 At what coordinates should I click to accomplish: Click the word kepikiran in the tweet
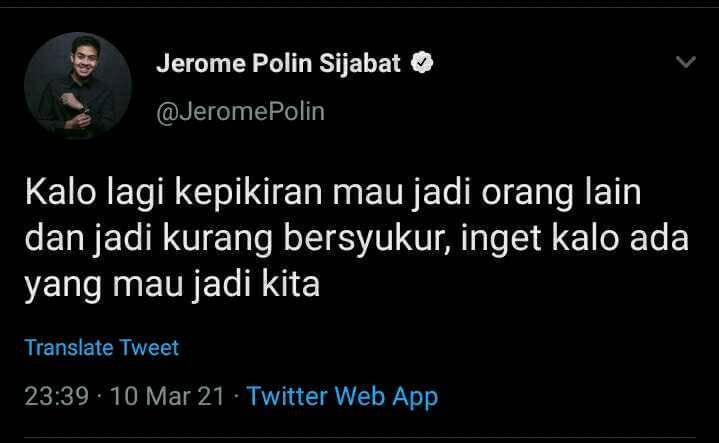(x=248, y=194)
